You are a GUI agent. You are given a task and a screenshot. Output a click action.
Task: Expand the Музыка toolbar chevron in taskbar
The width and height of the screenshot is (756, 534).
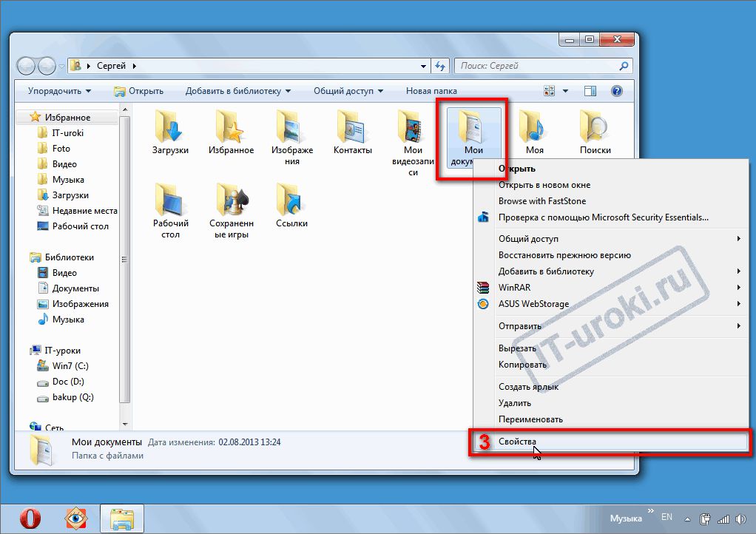pyautogui.click(x=651, y=511)
